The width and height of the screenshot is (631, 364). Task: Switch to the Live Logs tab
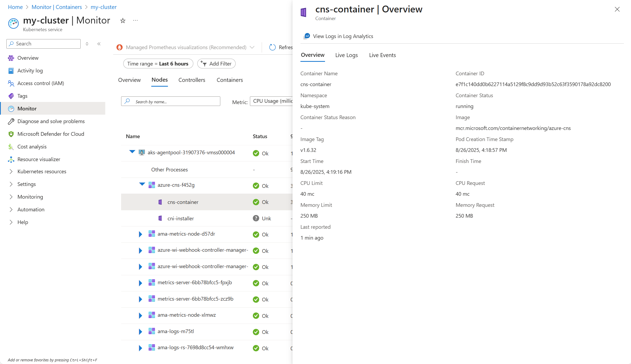tap(346, 55)
